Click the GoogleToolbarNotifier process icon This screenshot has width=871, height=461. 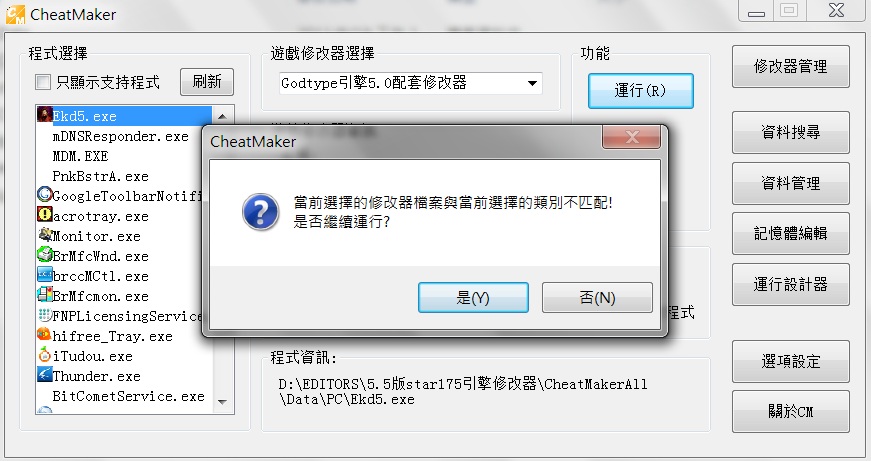pos(44,195)
